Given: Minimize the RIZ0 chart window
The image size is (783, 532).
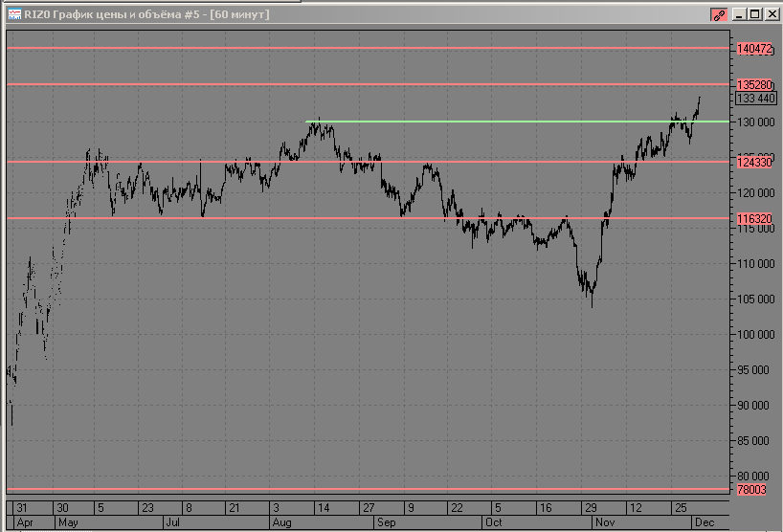Looking at the screenshot, I should click(739, 14).
